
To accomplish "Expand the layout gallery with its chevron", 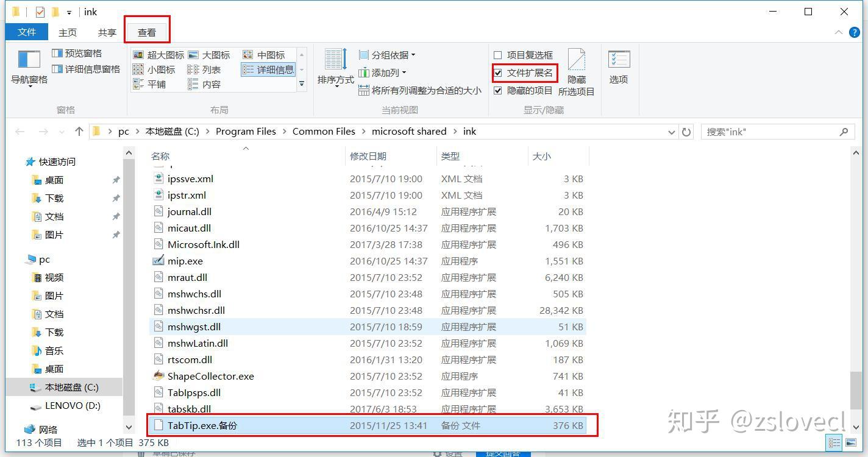I will (301, 84).
